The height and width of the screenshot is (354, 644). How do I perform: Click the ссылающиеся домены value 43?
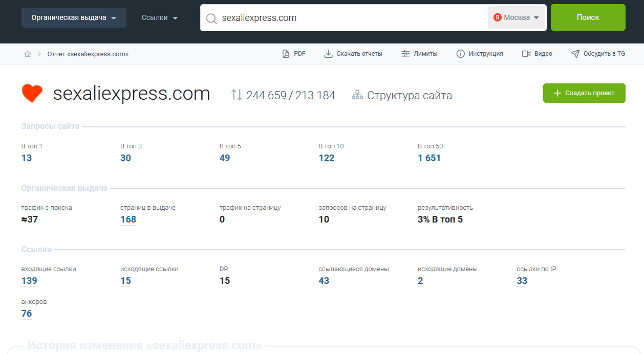click(x=324, y=281)
